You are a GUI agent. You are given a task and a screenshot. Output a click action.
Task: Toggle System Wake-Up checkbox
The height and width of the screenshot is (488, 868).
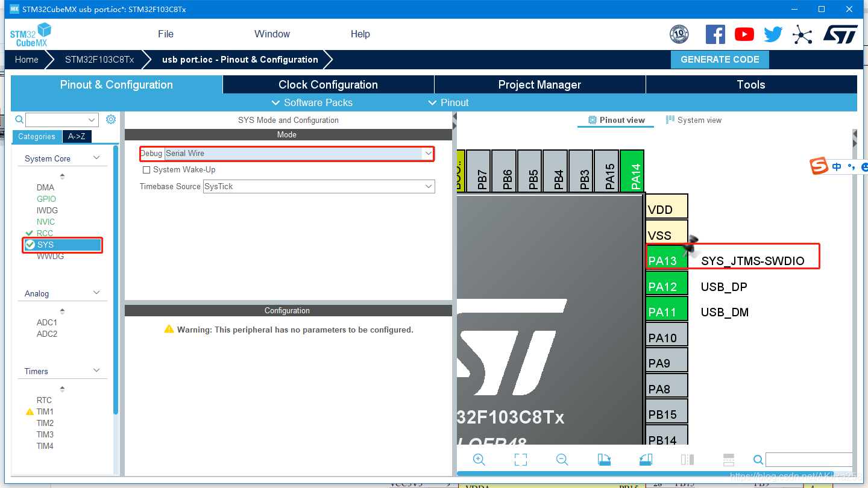click(146, 170)
